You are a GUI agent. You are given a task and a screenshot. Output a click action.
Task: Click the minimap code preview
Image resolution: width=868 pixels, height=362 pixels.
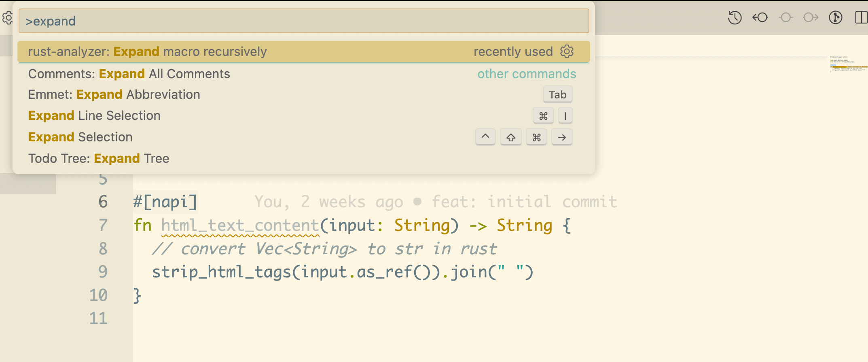coord(848,64)
